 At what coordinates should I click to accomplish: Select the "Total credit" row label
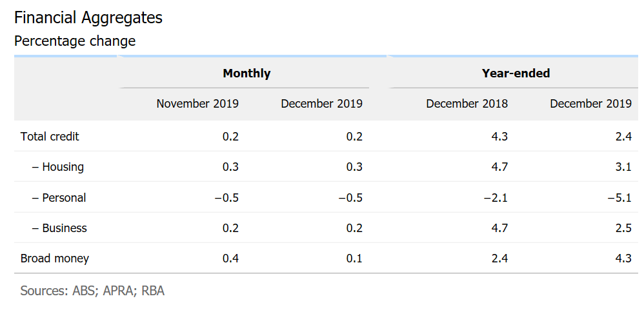tap(50, 137)
